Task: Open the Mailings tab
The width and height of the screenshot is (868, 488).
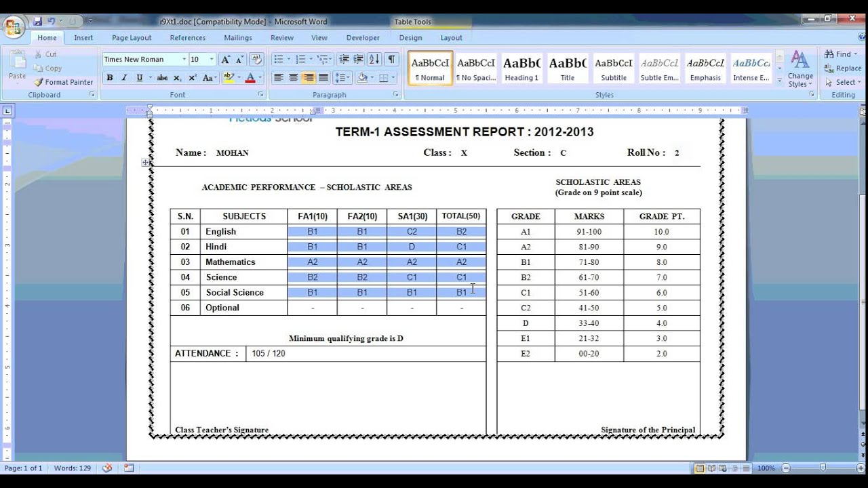Action: [238, 38]
